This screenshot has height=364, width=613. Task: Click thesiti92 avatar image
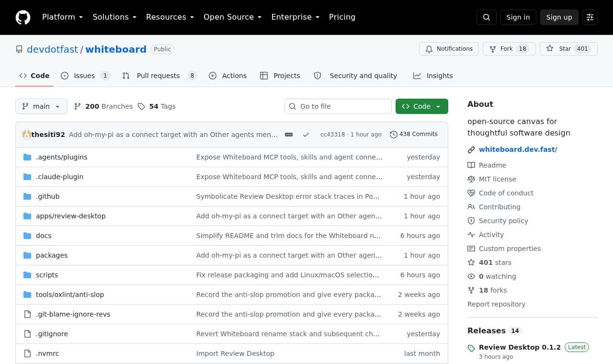pyautogui.click(x=26, y=135)
